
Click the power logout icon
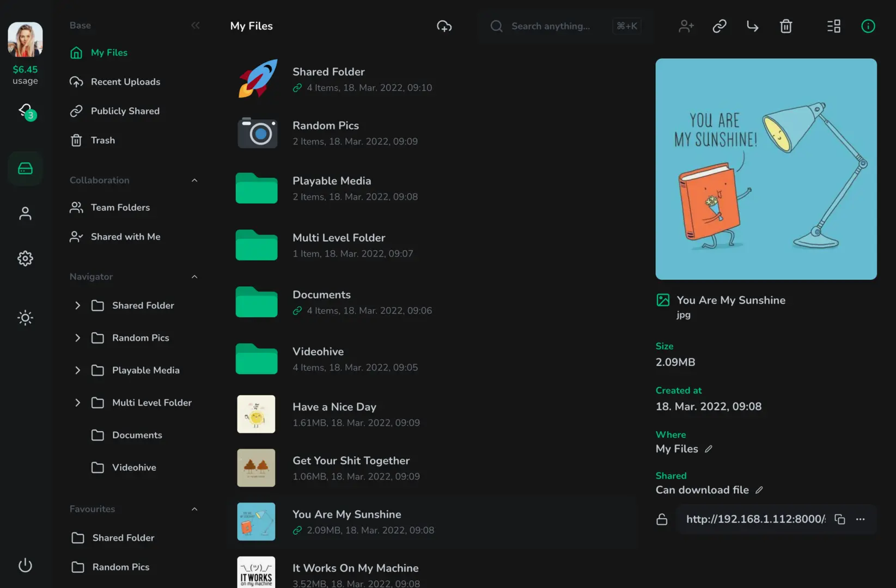click(x=25, y=565)
